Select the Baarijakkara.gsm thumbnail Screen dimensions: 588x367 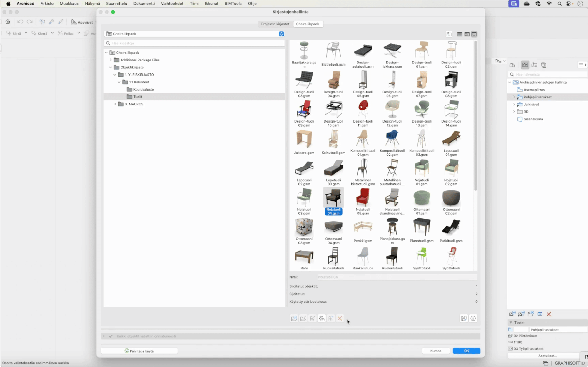[304, 55]
